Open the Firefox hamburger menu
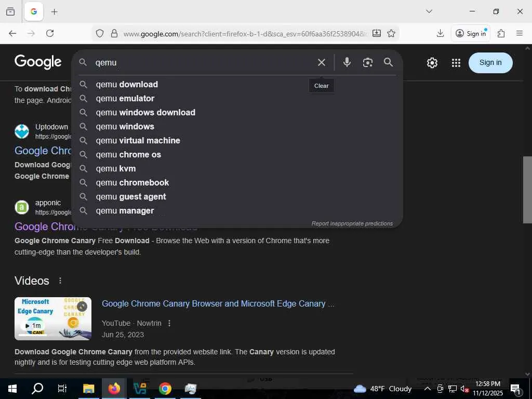Image resolution: width=532 pixels, height=399 pixels. (520, 33)
